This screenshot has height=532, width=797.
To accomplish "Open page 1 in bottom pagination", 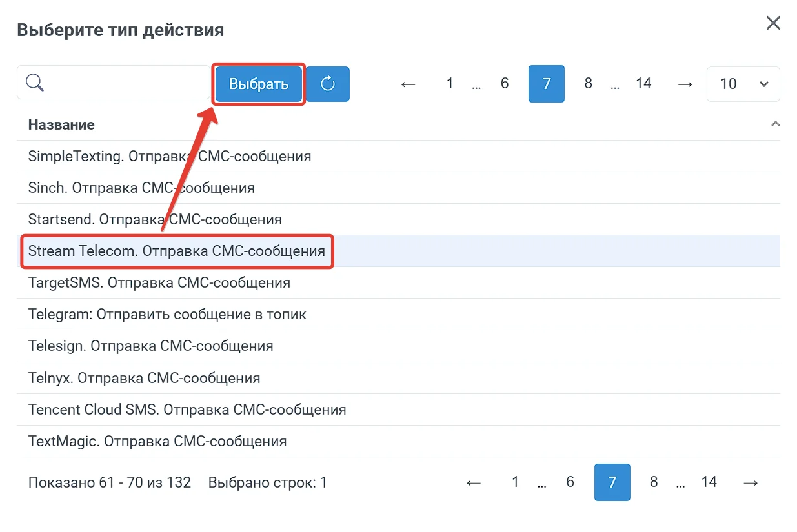I will (515, 482).
